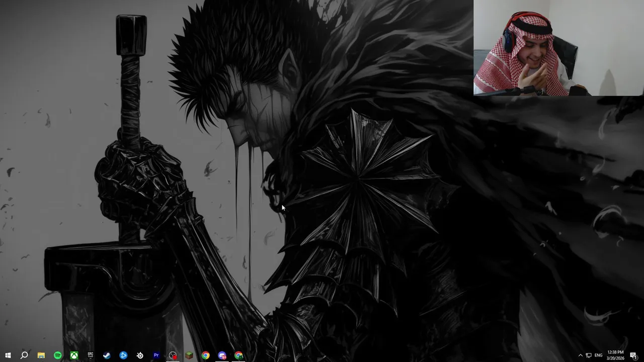The width and height of the screenshot is (644, 362).
Task: Click the blue circular icon beside Steam
Action: click(123, 355)
